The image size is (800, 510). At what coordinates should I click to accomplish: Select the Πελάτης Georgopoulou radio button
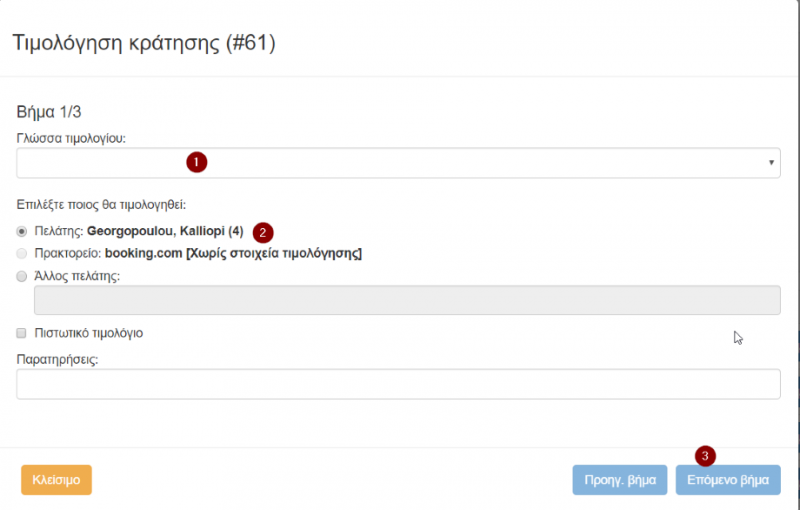click(x=23, y=232)
